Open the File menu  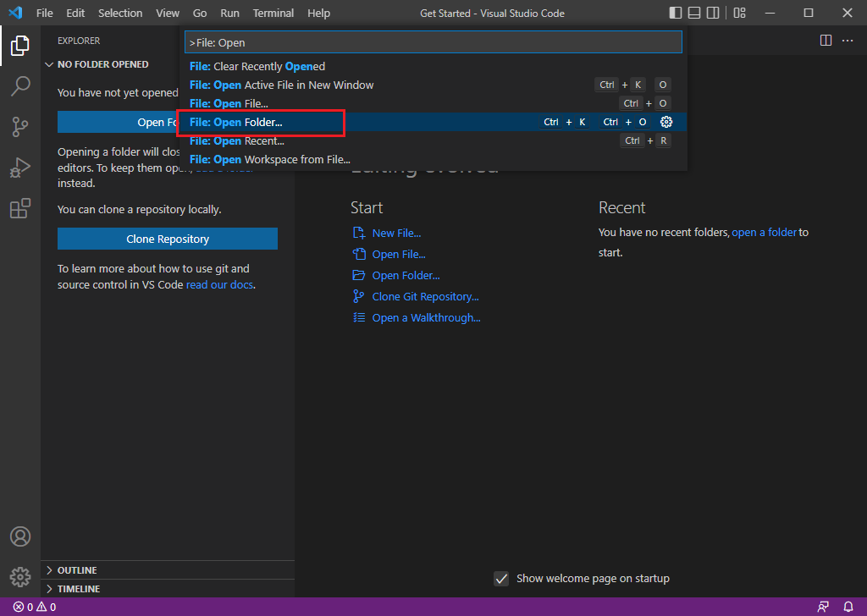pos(44,13)
